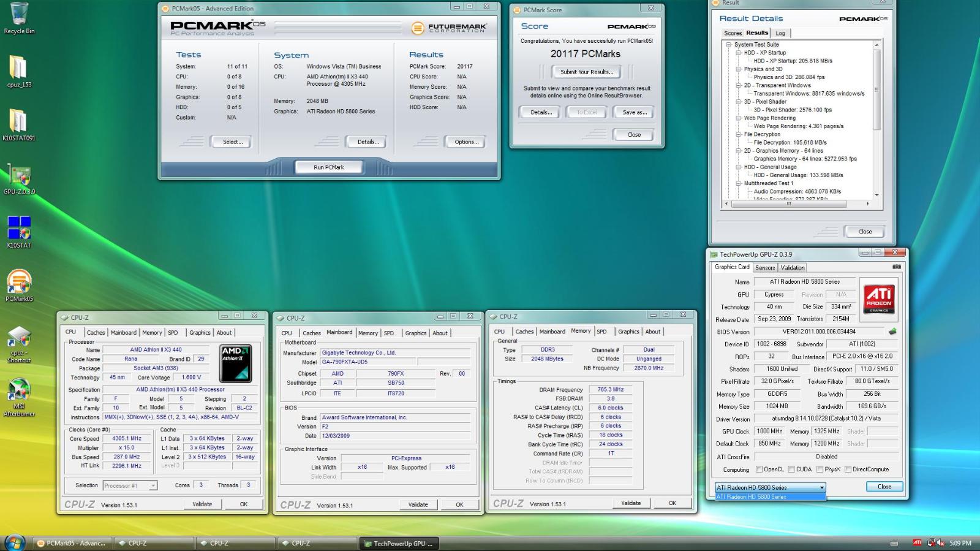Collapse the File Decryption node
Image resolution: width=980 pixels, height=551 pixels.
pos(739,134)
